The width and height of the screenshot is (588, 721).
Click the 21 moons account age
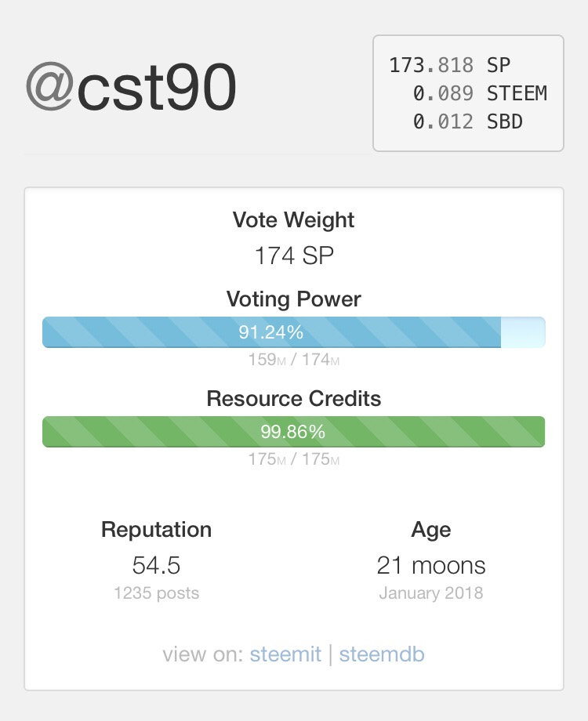[x=430, y=565]
